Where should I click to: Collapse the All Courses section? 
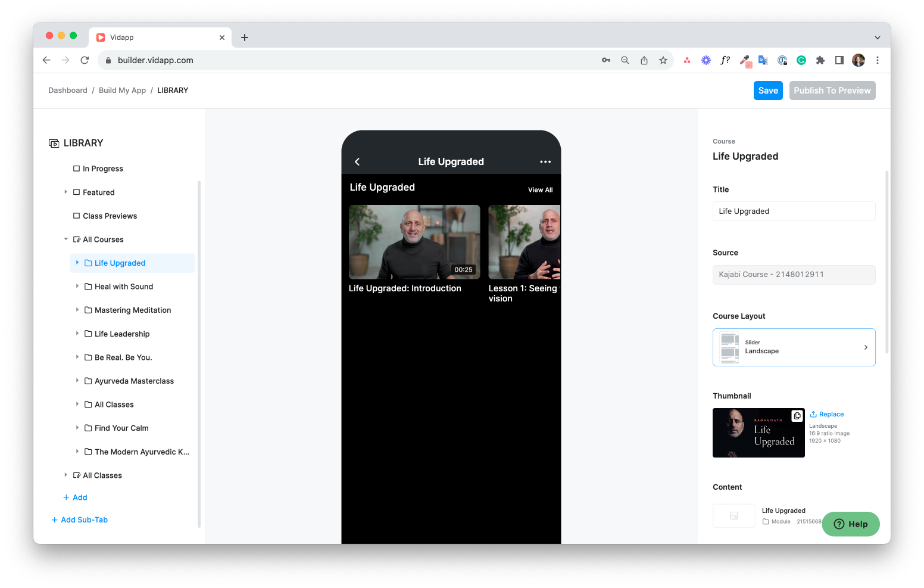(x=65, y=239)
